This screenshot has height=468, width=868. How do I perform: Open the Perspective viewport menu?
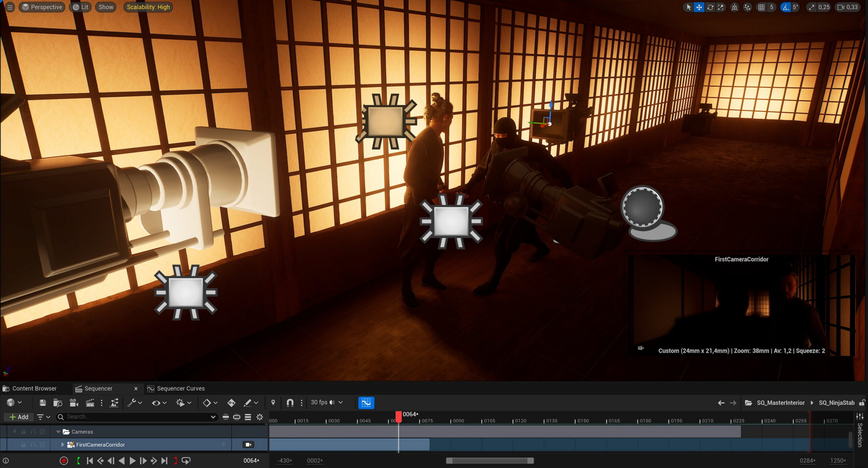(42, 7)
